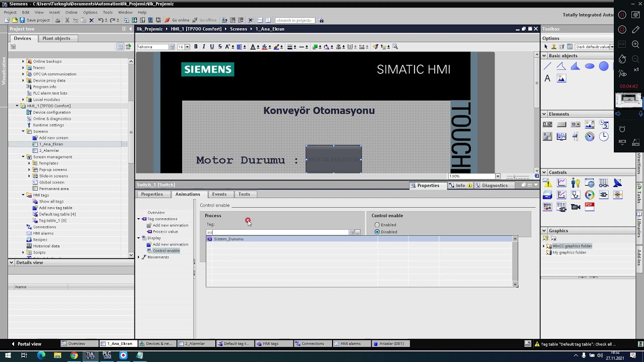This screenshot has height=362, width=644.
Task: Click the Tag input field
Action: (278, 232)
